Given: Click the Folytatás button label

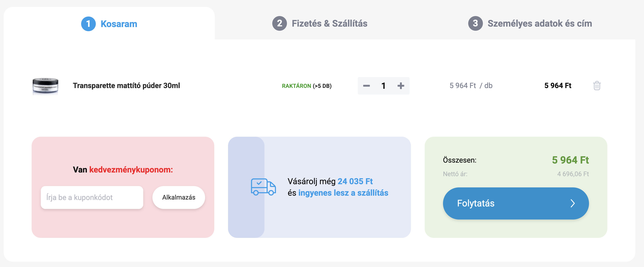Looking at the screenshot, I should [476, 203].
